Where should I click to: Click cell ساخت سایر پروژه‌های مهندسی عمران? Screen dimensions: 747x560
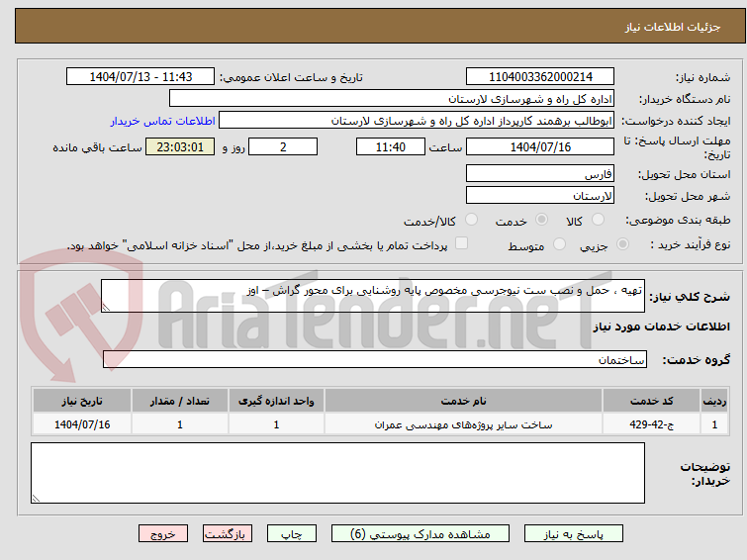coord(464,424)
